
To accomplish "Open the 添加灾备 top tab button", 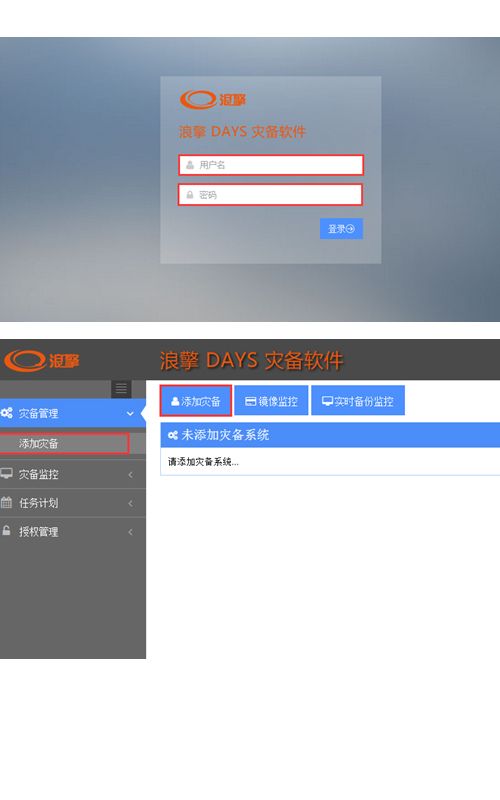I will (x=196, y=401).
